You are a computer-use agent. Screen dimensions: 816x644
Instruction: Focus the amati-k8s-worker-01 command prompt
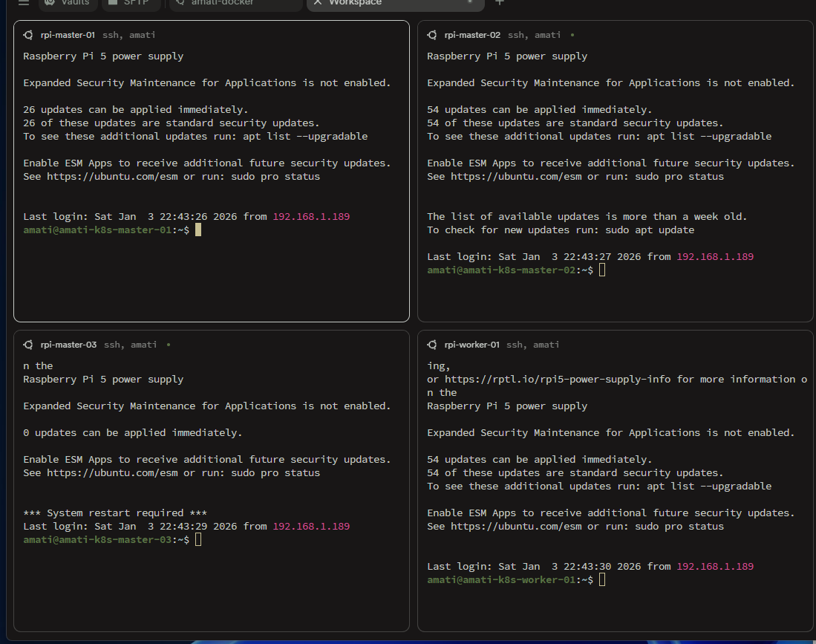coord(602,579)
